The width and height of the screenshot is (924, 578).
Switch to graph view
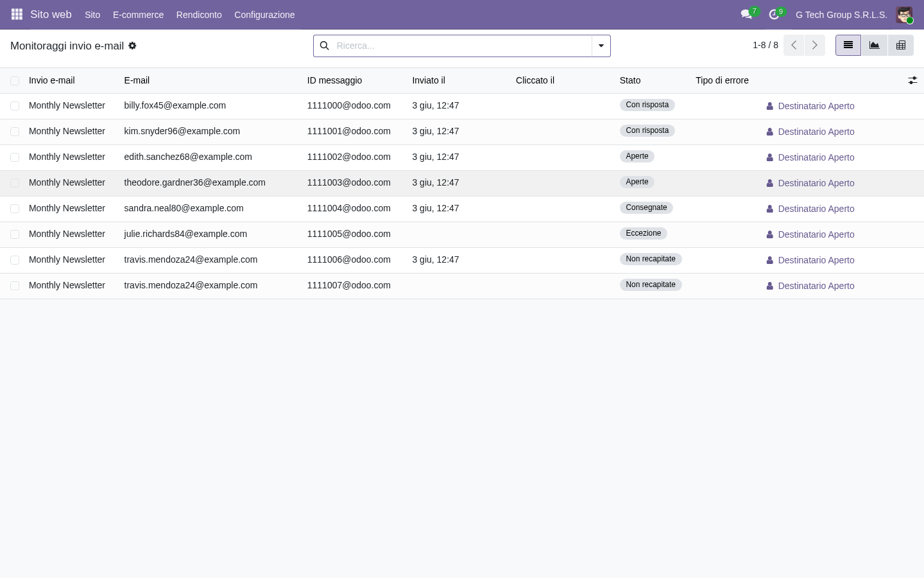click(875, 46)
